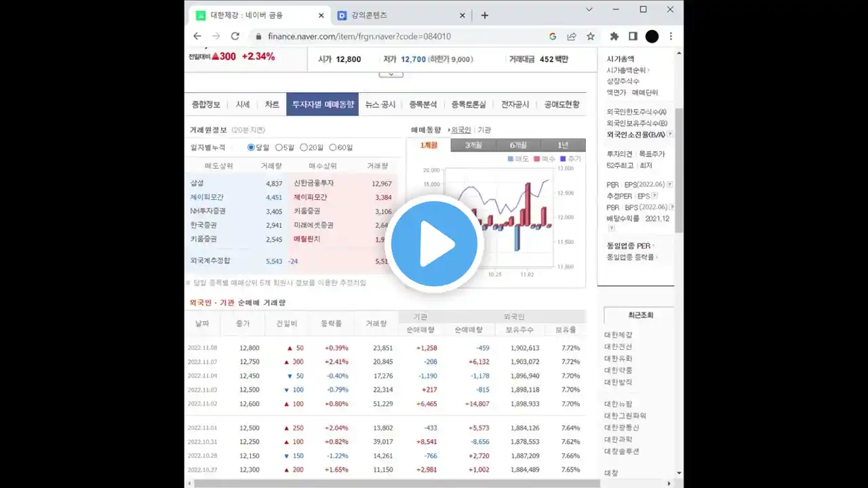Click 매도 blue legend swatch
The image size is (868, 488).
click(511, 159)
